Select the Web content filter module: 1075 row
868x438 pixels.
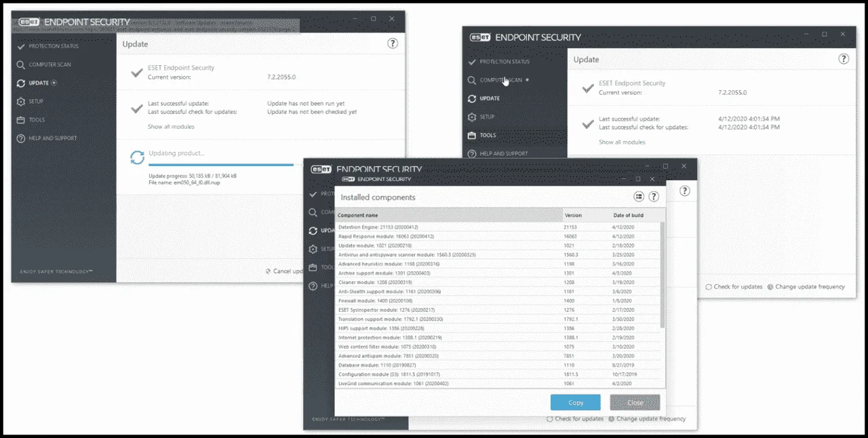pos(498,346)
